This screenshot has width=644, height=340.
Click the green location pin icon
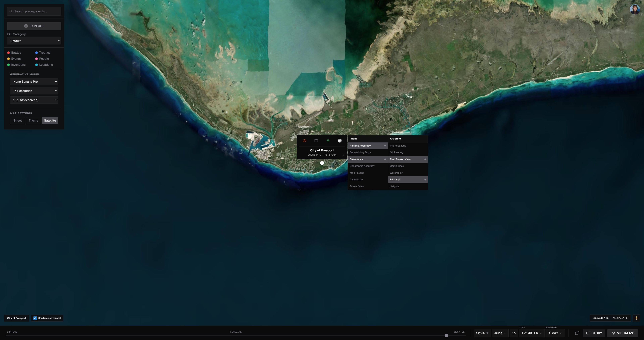click(328, 141)
